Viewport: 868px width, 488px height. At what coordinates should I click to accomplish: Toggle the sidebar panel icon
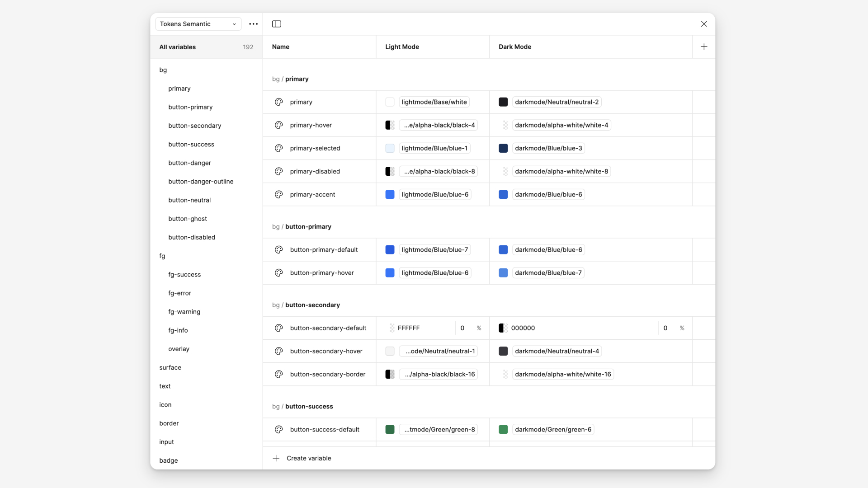(277, 24)
